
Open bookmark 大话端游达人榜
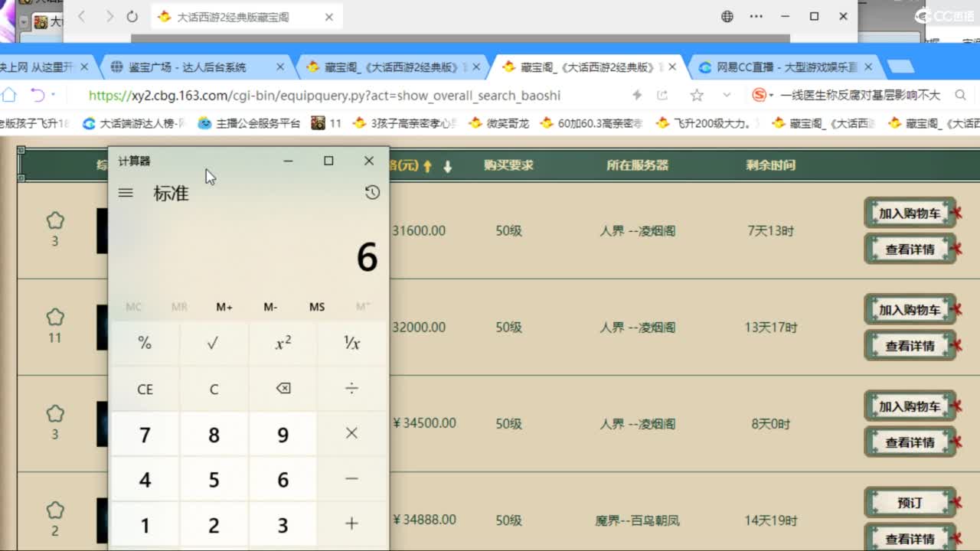click(x=134, y=123)
